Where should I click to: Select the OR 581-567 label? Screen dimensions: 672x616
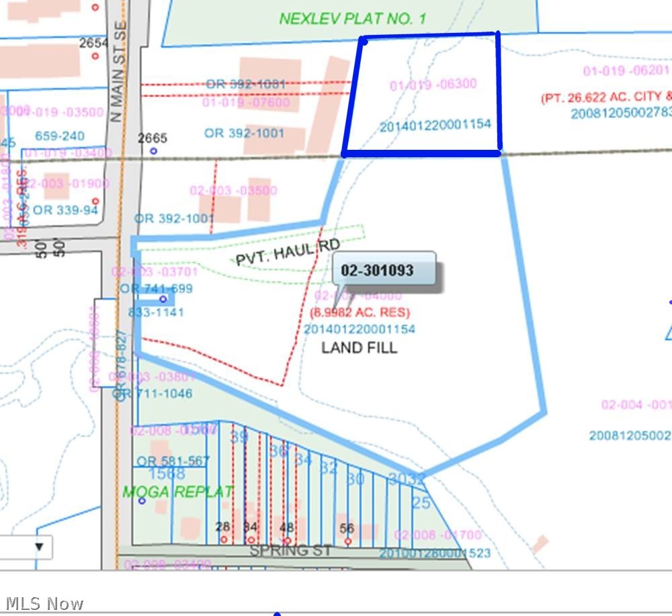pyautogui.click(x=173, y=461)
